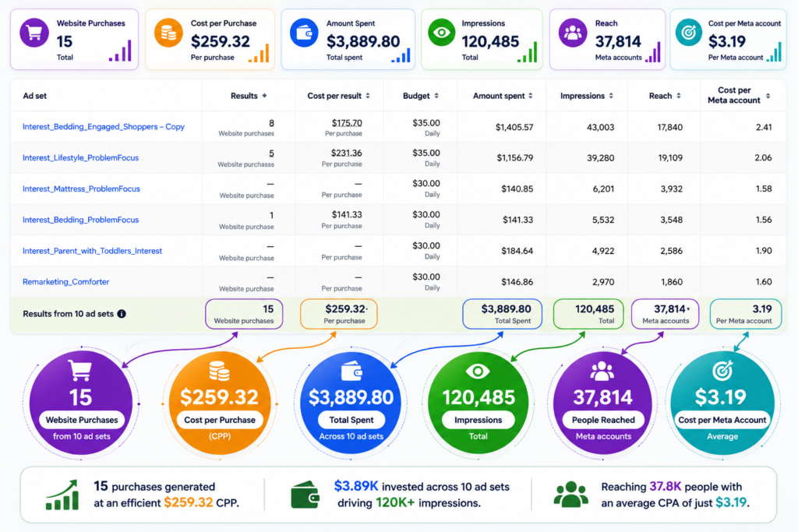
Task: Click the 'Average' caption in the teal circle
Action: pyautogui.click(x=722, y=436)
